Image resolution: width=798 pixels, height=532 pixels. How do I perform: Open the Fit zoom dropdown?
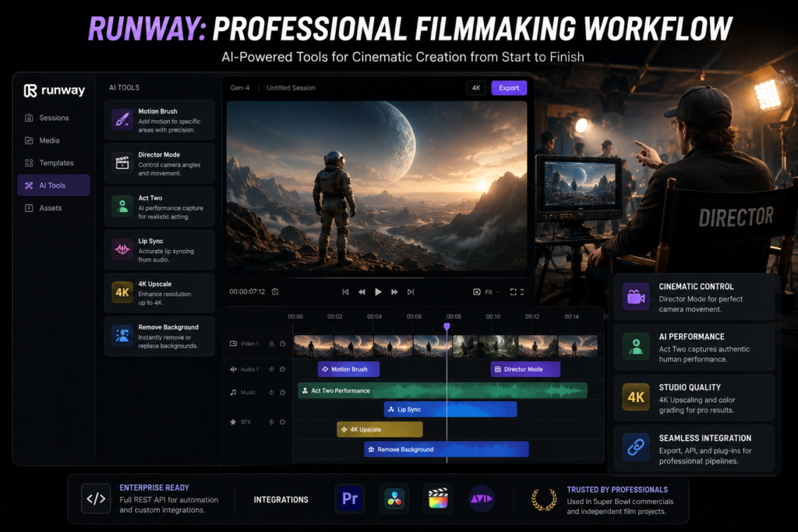click(492, 292)
